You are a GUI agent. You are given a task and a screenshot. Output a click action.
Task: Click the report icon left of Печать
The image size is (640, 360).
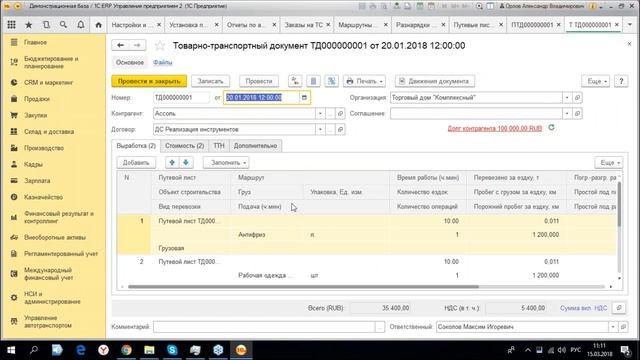click(331, 81)
